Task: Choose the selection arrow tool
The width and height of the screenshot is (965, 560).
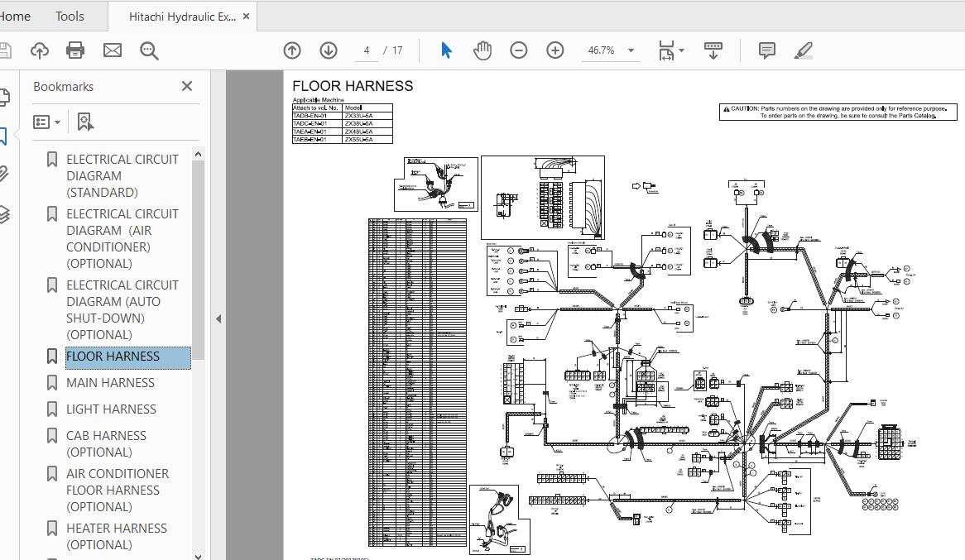Action: (446, 50)
